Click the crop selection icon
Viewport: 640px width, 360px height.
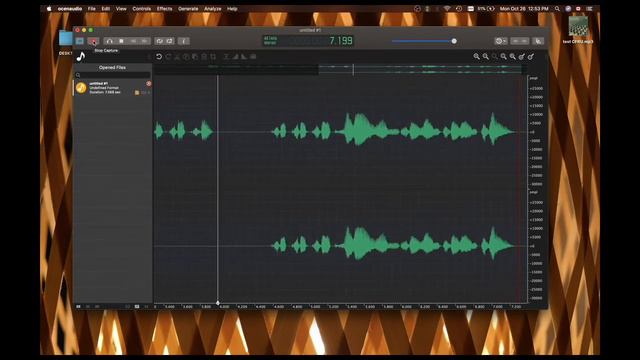tap(213, 57)
